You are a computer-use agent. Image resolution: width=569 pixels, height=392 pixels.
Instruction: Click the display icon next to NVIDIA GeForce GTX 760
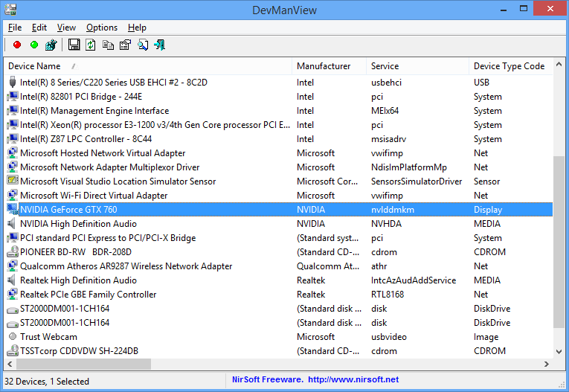click(13, 209)
